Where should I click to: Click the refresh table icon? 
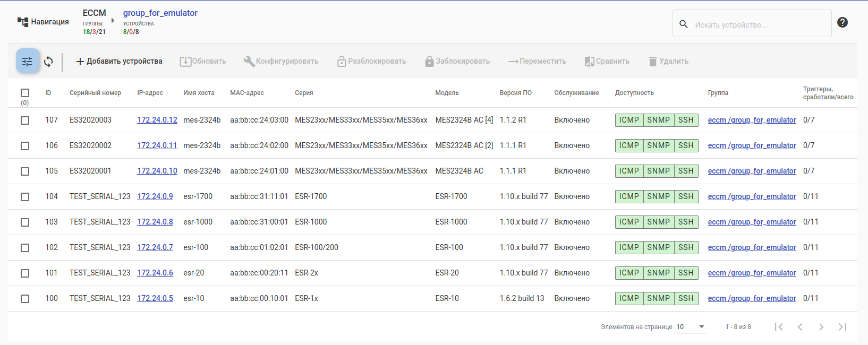click(48, 62)
